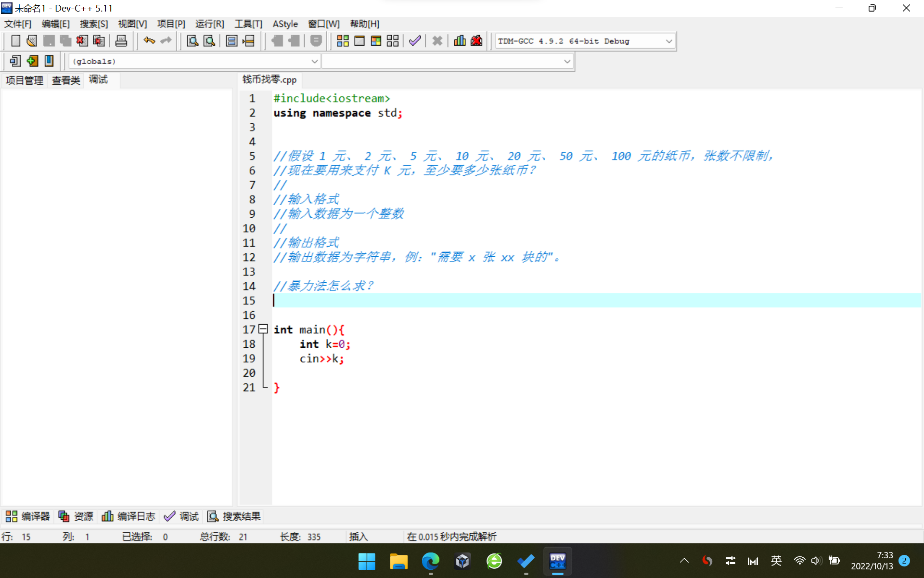
Task: Toggle the 英 input language indicator
Action: [776, 561]
